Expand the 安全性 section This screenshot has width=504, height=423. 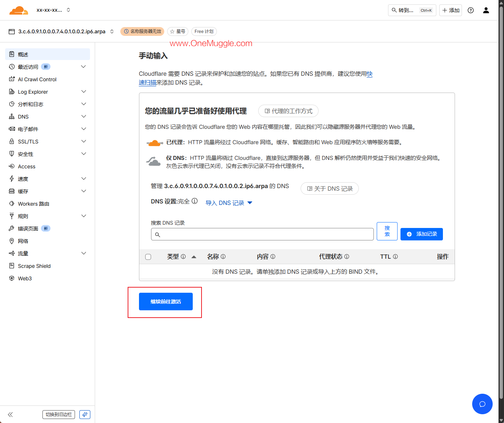click(x=83, y=154)
